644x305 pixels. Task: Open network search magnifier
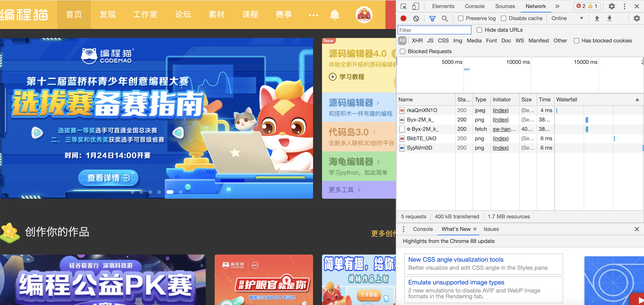445,18
